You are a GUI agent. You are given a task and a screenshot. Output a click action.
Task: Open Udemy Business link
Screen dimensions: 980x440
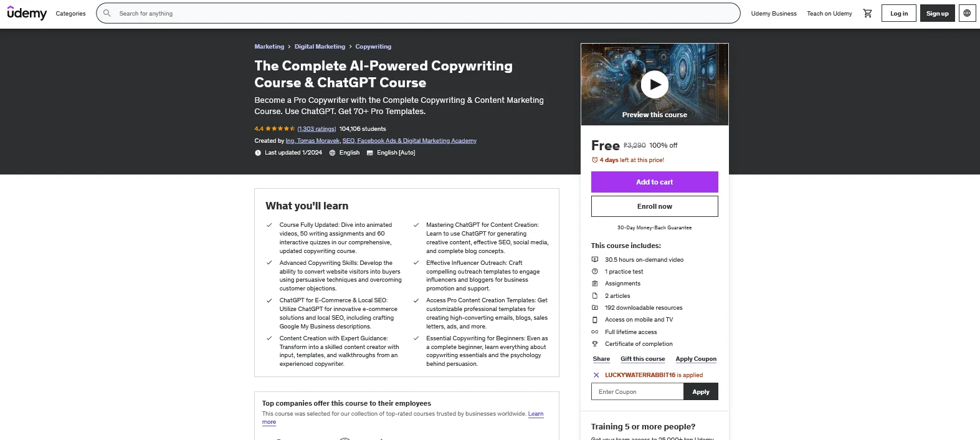[774, 13]
